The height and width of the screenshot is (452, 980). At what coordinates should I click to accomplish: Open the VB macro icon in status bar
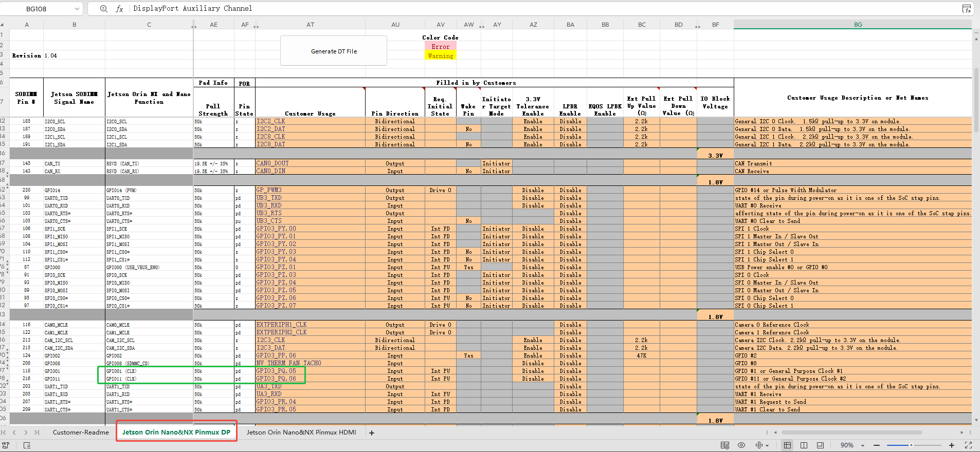pos(6,445)
